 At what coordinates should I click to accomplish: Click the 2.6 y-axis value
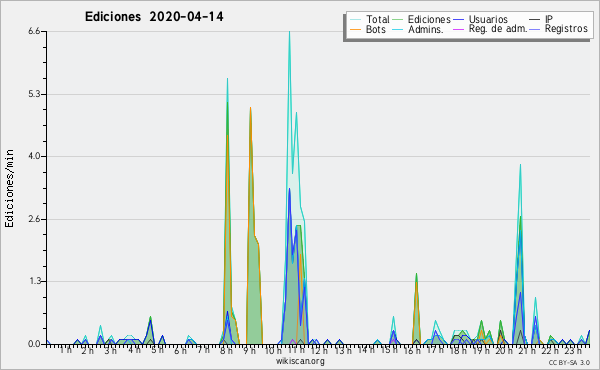tap(34, 219)
